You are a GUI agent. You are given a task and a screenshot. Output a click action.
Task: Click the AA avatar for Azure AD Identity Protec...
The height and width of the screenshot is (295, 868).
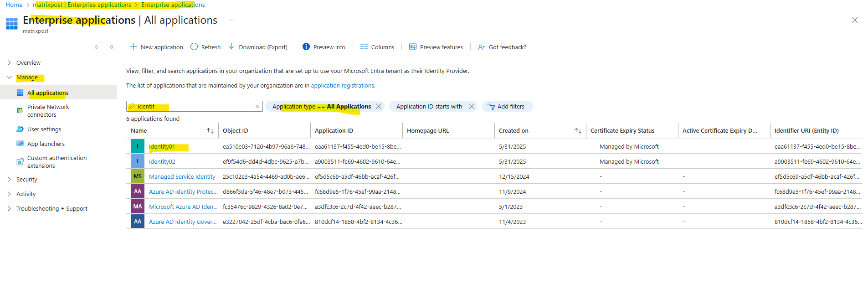tap(138, 191)
